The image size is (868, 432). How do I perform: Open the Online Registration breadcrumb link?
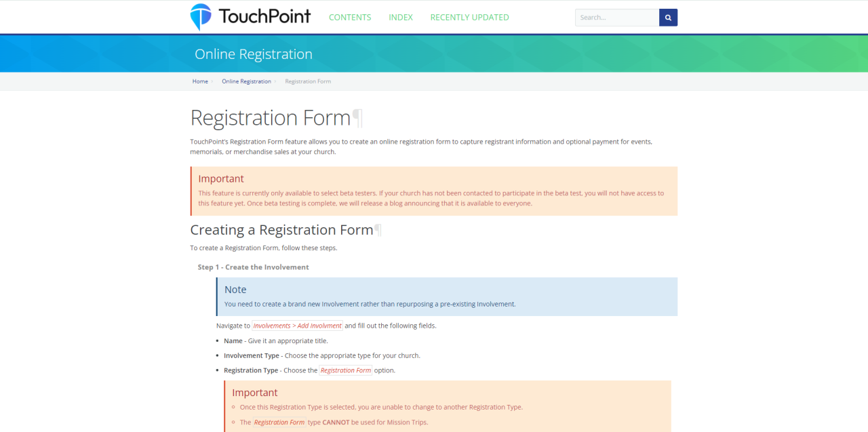tap(246, 81)
